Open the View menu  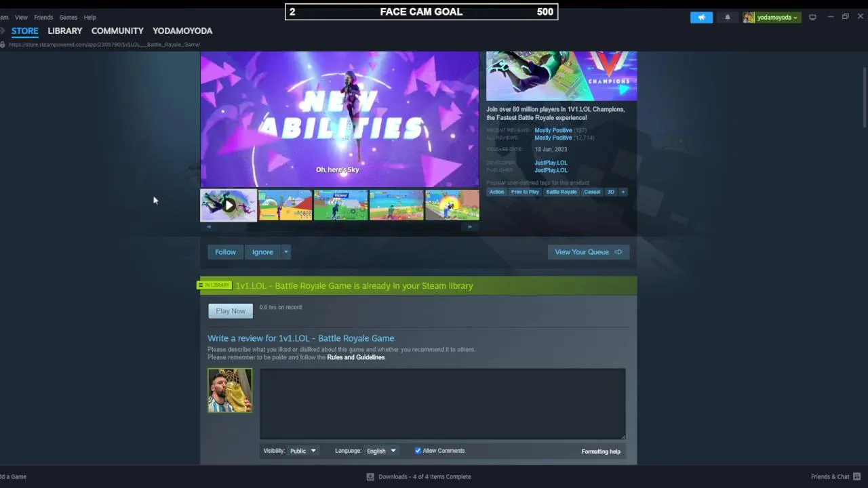coord(21,17)
